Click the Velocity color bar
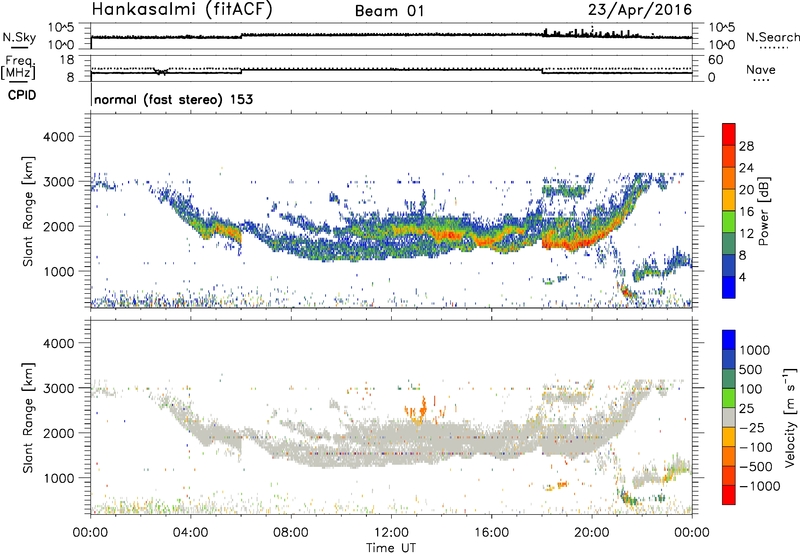Screen dimensions: 800x554 (x=729, y=417)
